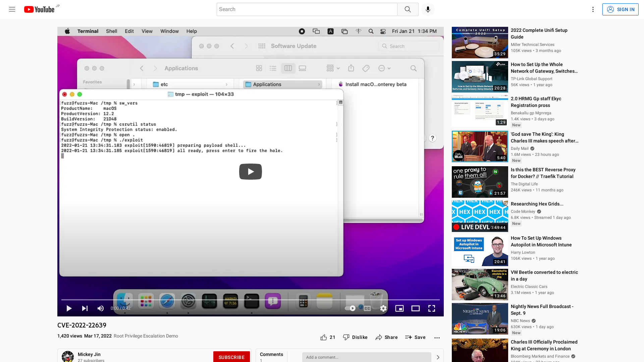Image resolution: width=644 pixels, height=362 pixels.
Task: Skip to next video
Action: pyautogui.click(x=85, y=308)
